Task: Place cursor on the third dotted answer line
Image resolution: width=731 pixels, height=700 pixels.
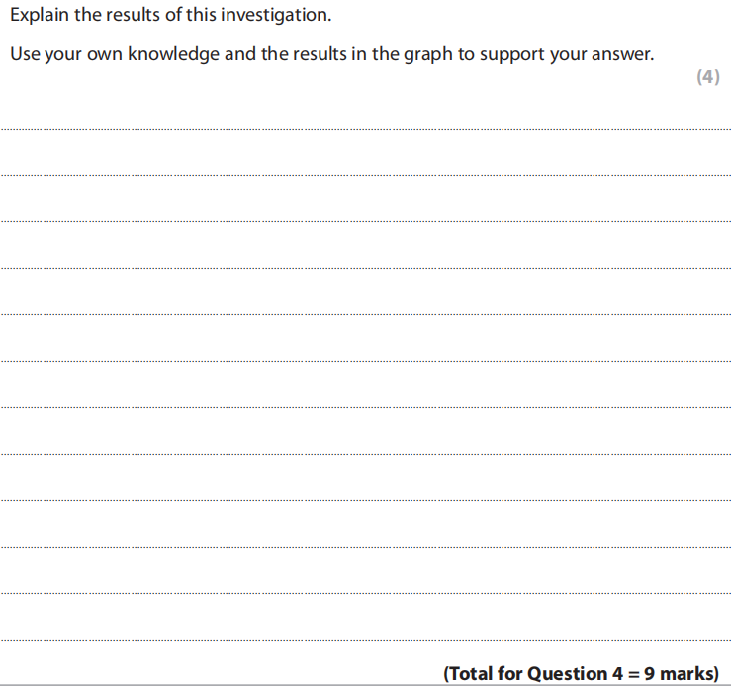Action: (366, 221)
